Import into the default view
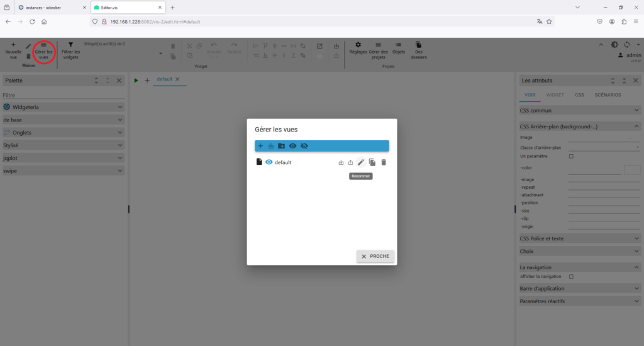The image size is (644, 346). (x=341, y=162)
